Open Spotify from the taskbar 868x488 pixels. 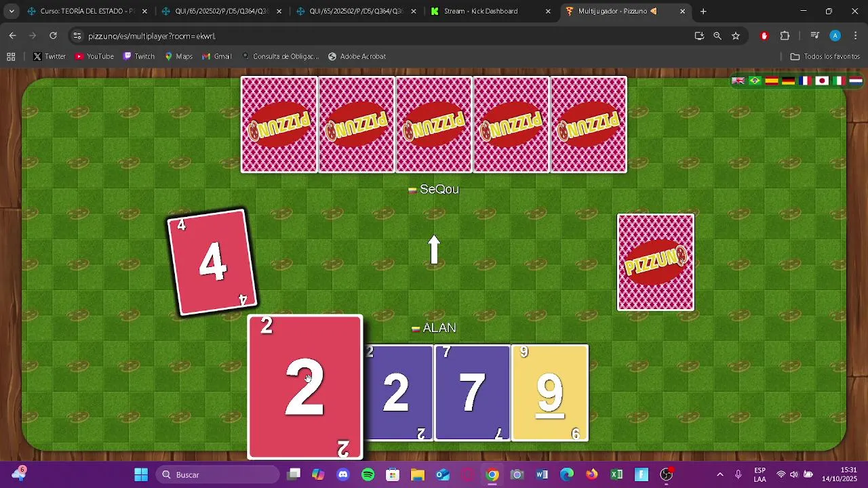(368, 474)
